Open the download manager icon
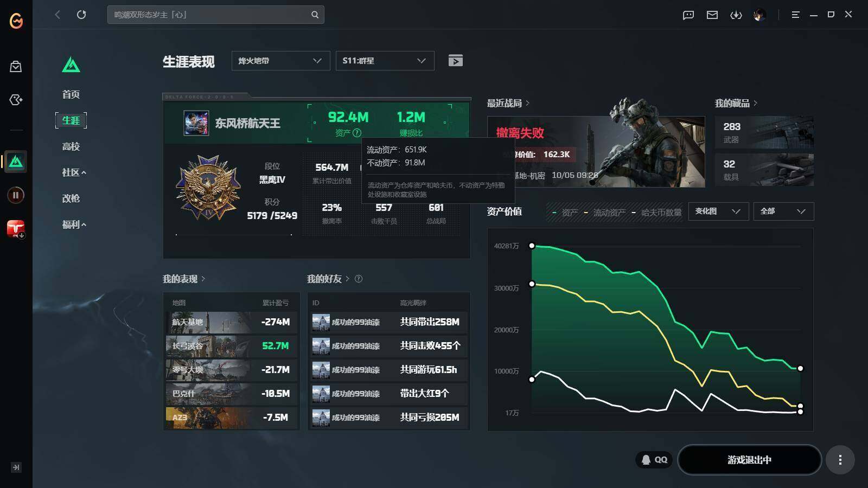Screen dimensions: 868x488 (x=736, y=15)
